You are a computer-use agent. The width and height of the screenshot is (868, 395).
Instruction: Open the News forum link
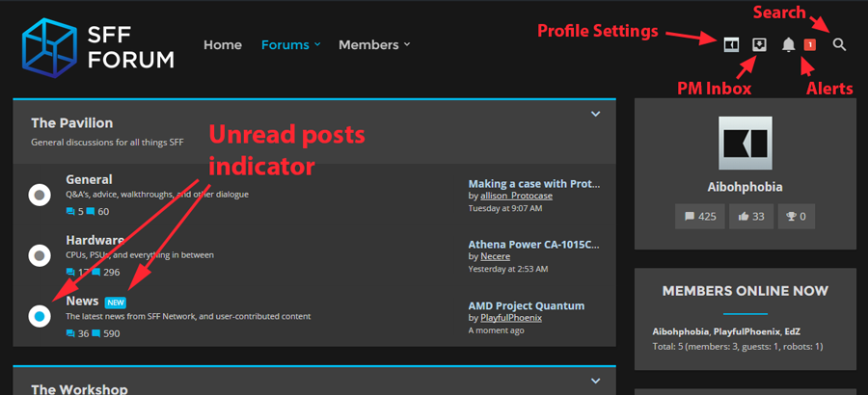point(81,301)
